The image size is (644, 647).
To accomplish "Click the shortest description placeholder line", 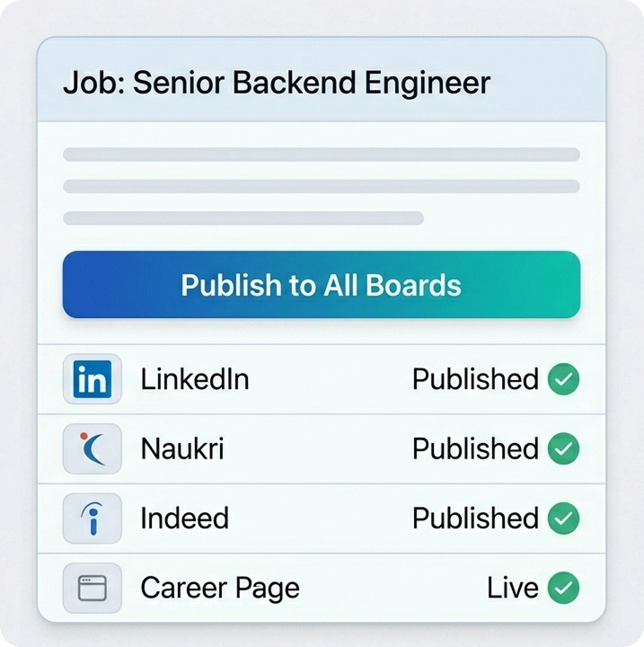I will pyautogui.click(x=243, y=218).
